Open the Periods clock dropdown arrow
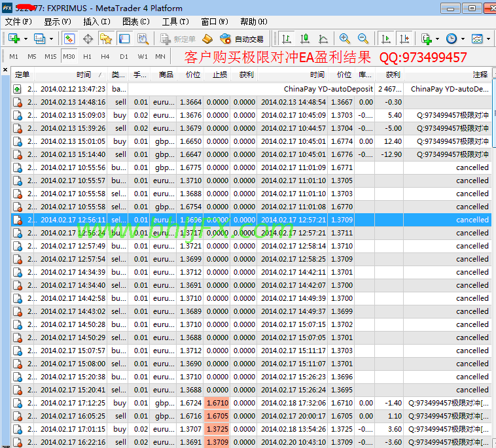The image size is (496, 448). (x=463, y=39)
